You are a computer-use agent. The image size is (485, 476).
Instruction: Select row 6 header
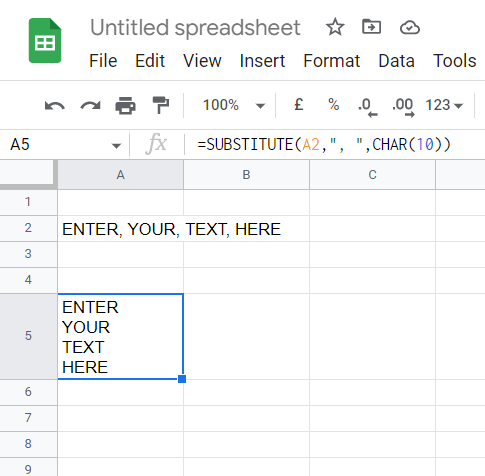pos(28,392)
